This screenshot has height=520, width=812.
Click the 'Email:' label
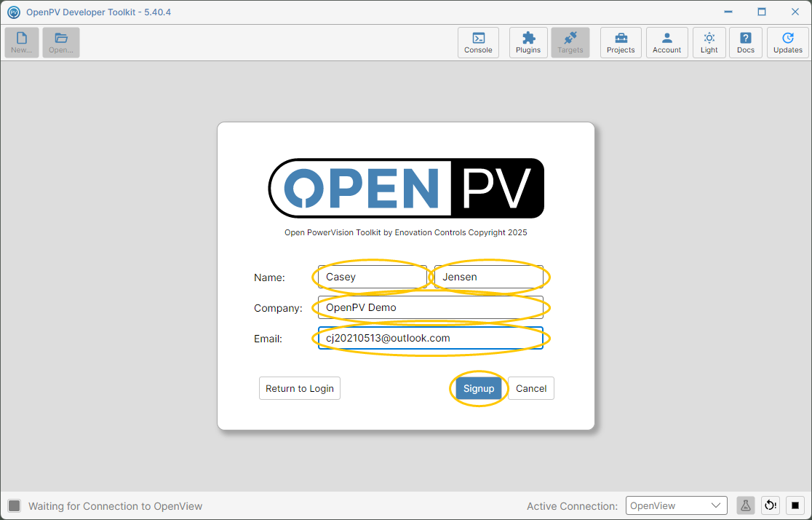(x=268, y=339)
